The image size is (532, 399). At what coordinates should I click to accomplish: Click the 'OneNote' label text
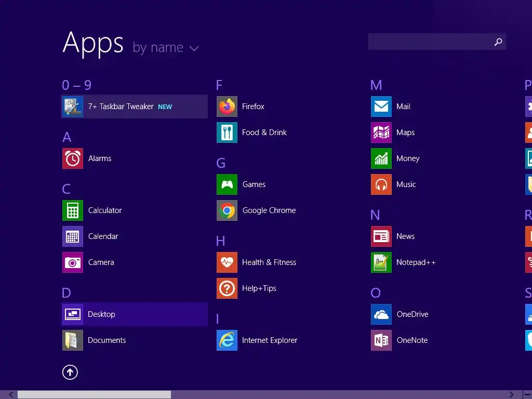click(412, 340)
